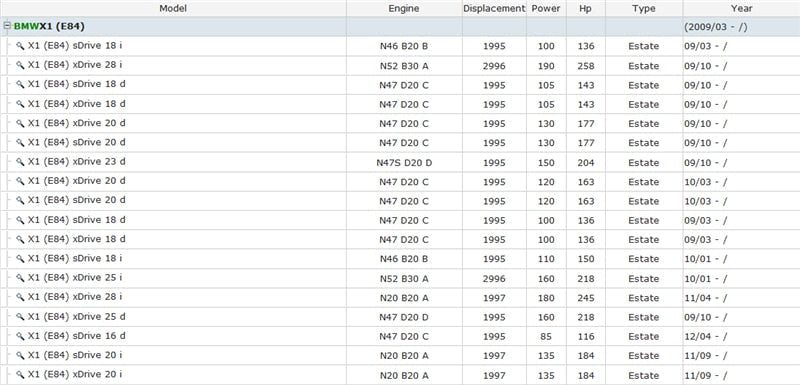
Task: Click power value 180
Action: 546,298
